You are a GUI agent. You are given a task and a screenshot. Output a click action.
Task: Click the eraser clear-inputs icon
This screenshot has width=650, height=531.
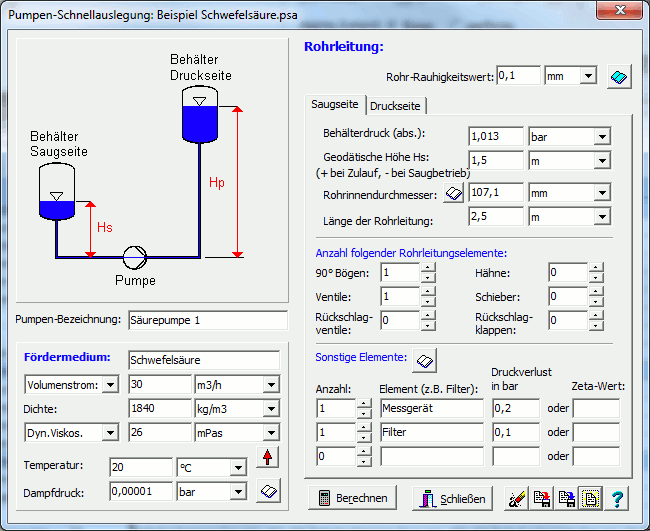tap(517, 497)
